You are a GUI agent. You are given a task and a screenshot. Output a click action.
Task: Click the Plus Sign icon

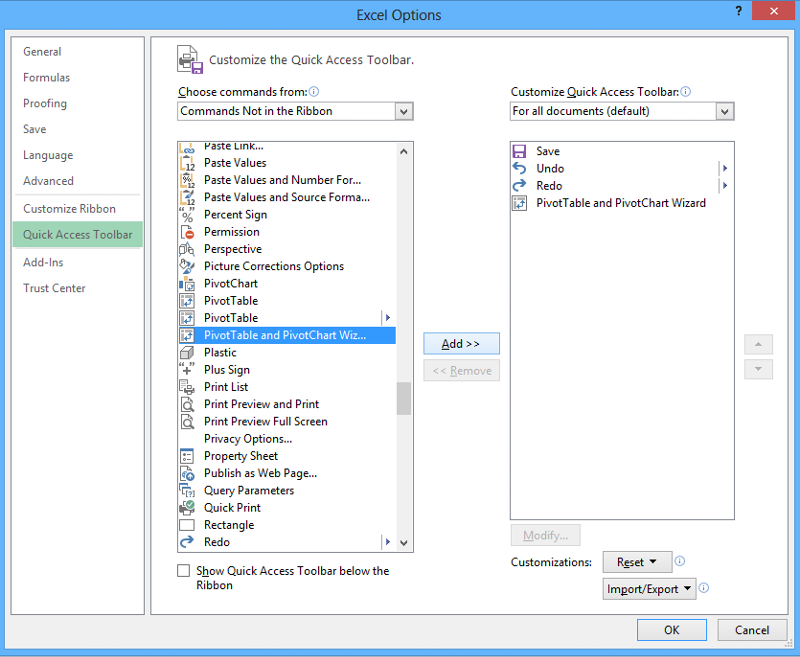pyautogui.click(x=187, y=370)
